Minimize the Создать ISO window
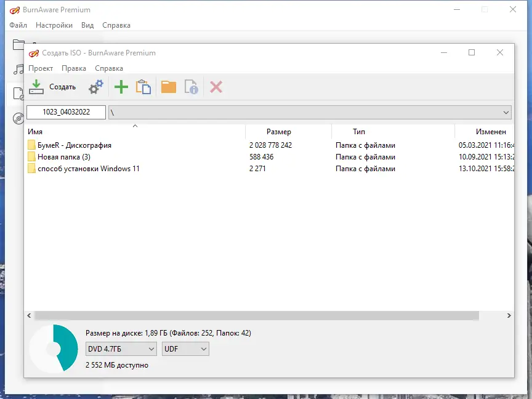 click(444, 52)
